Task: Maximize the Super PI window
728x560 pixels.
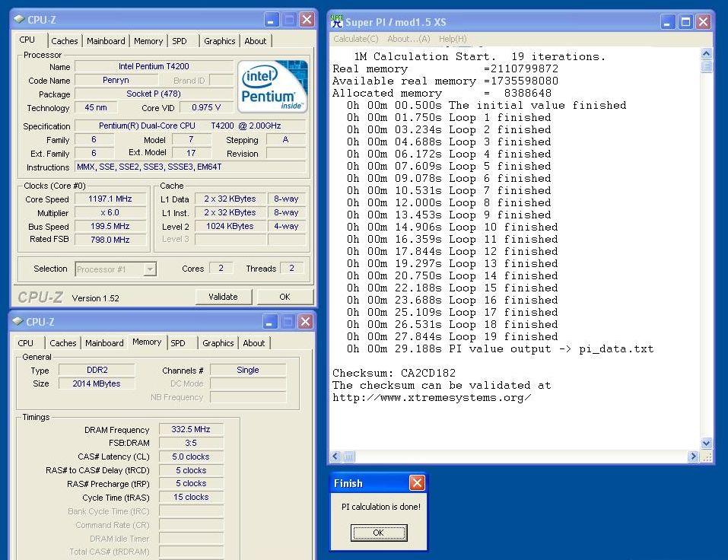Action: coord(685,21)
